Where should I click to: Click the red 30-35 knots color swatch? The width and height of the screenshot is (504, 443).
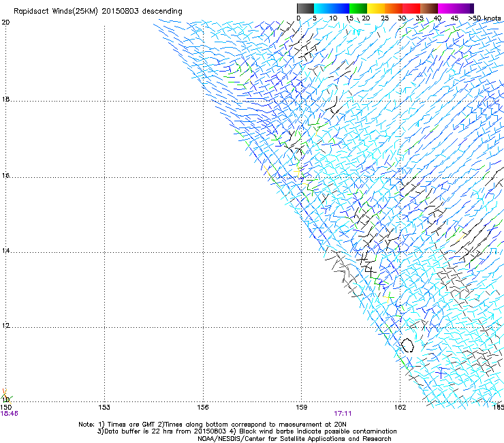[x=411, y=8]
